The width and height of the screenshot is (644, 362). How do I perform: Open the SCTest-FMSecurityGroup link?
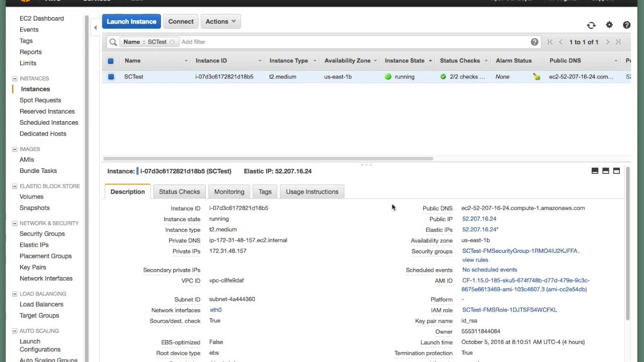click(x=521, y=251)
